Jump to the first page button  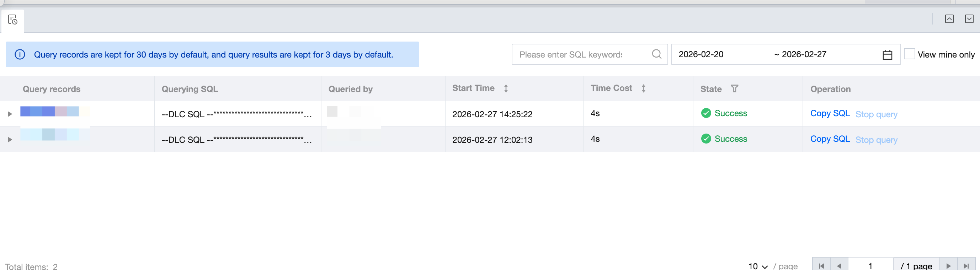tap(821, 266)
